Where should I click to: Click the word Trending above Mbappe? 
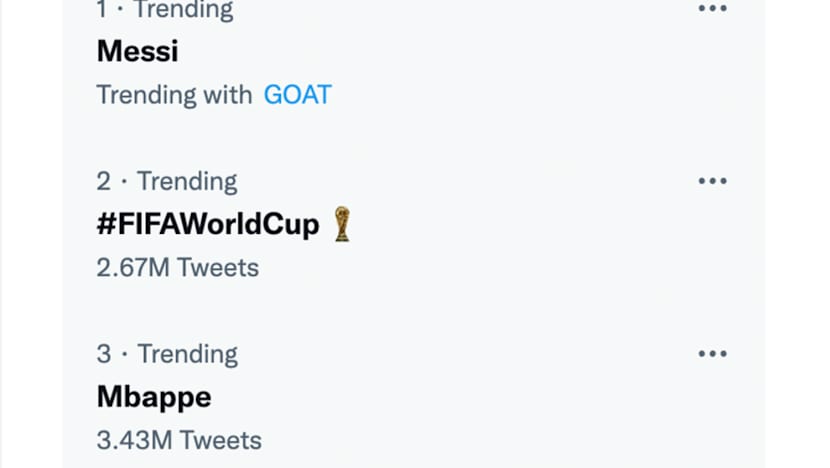(x=188, y=354)
